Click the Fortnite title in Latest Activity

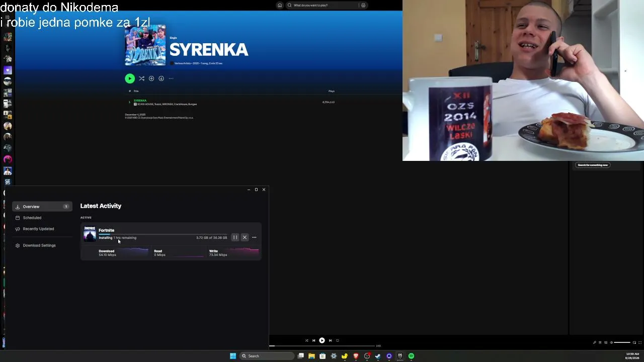point(106,230)
